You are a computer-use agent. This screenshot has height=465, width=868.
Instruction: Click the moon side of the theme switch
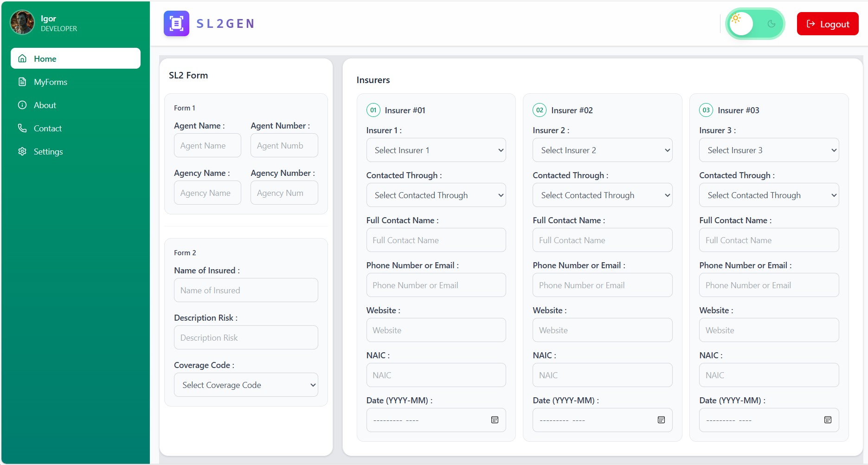[771, 24]
